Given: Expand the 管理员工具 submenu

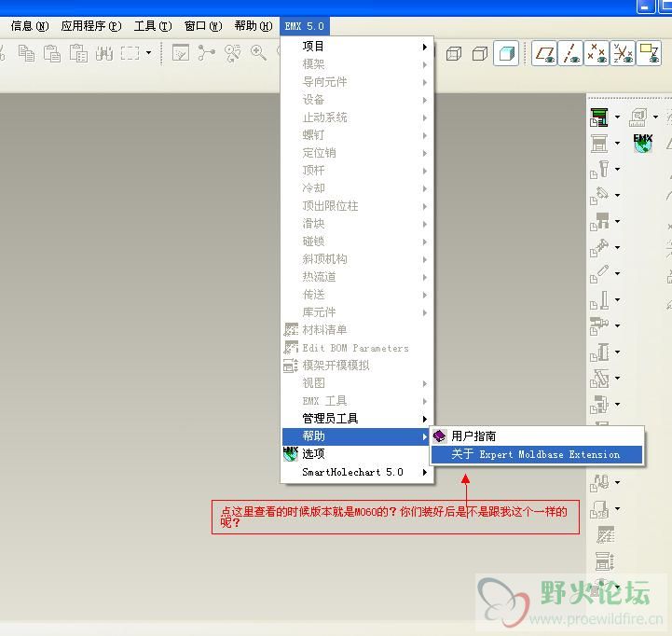Looking at the screenshot, I should 357,419.
